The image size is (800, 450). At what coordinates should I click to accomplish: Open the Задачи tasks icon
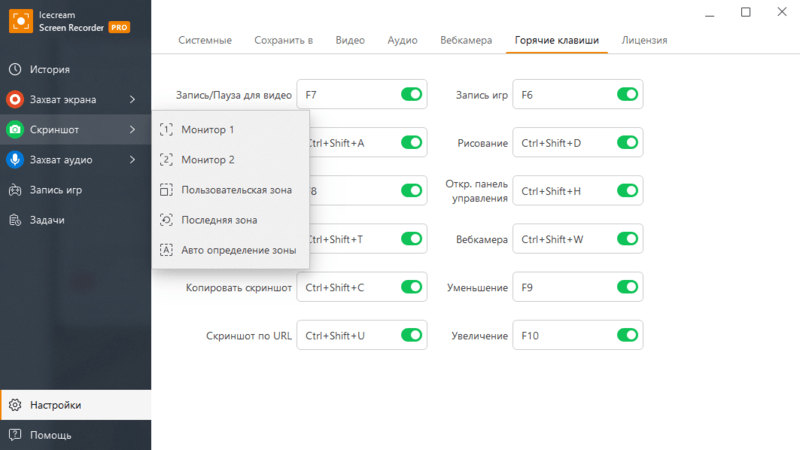pos(15,220)
